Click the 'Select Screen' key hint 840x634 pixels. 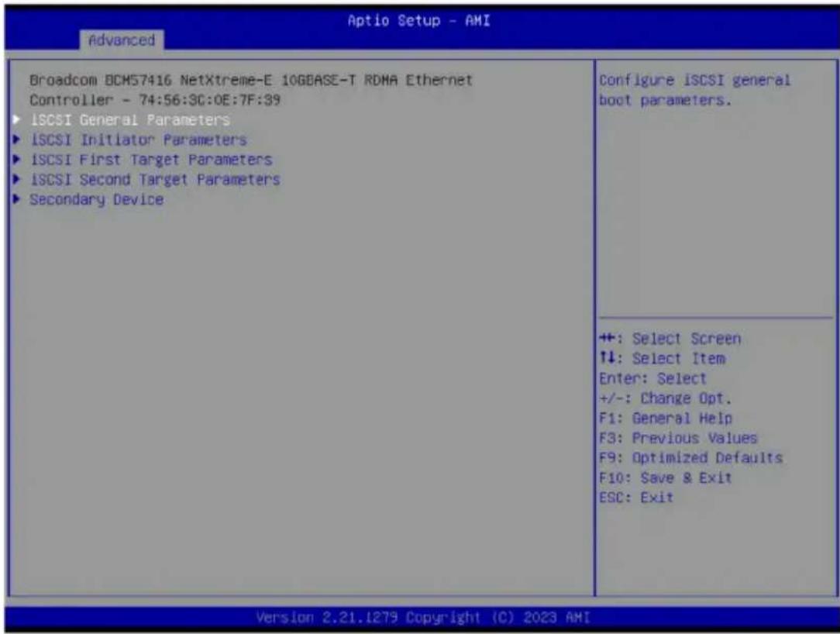point(670,339)
